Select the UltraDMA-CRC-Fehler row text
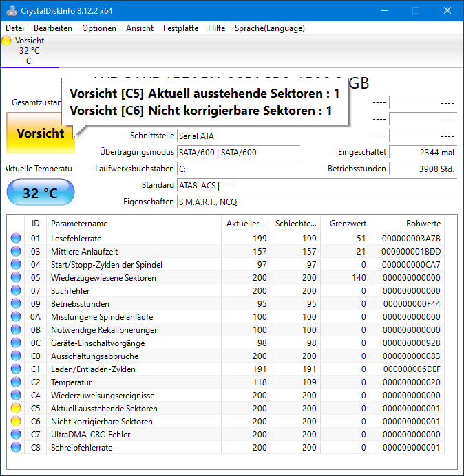464x476 pixels. point(91,435)
